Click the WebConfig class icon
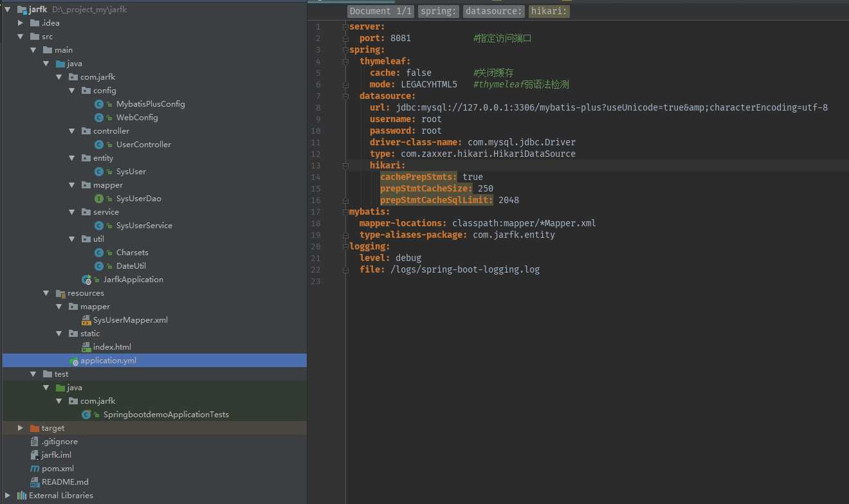Viewport: 849px width, 504px height. pos(99,118)
